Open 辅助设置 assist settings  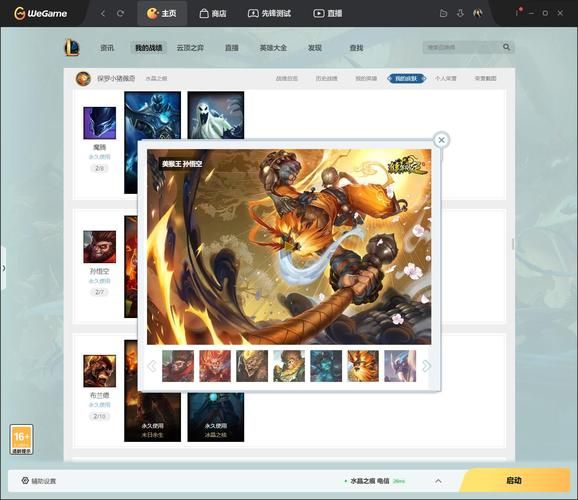pyautogui.click(x=39, y=481)
